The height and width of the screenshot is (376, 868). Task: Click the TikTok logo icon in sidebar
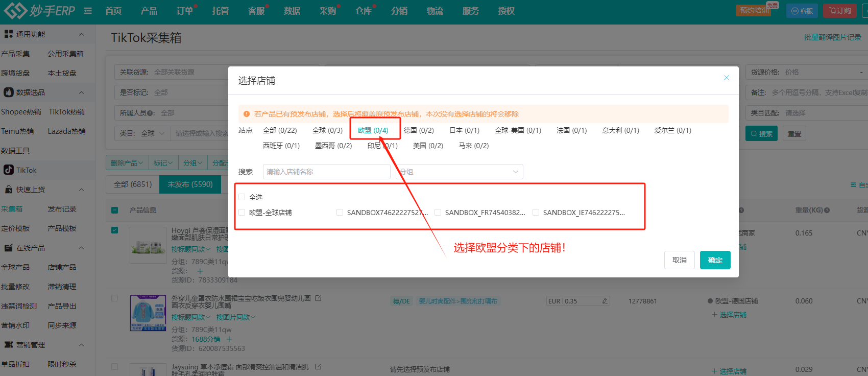[8, 170]
